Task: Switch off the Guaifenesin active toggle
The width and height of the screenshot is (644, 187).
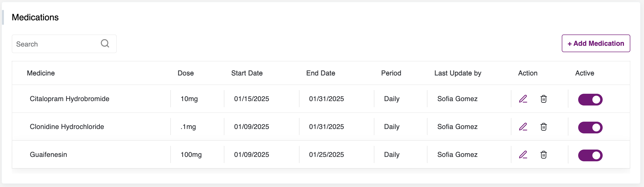Action: pos(590,155)
